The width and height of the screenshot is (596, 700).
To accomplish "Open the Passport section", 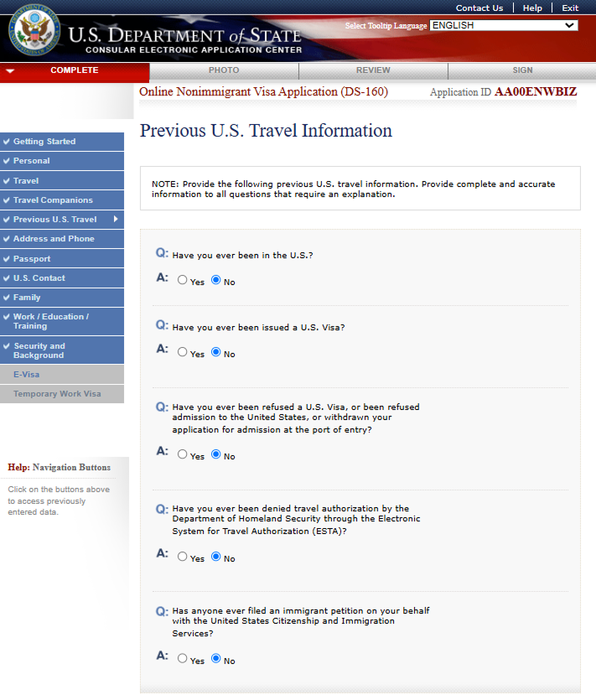I will [x=62, y=258].
